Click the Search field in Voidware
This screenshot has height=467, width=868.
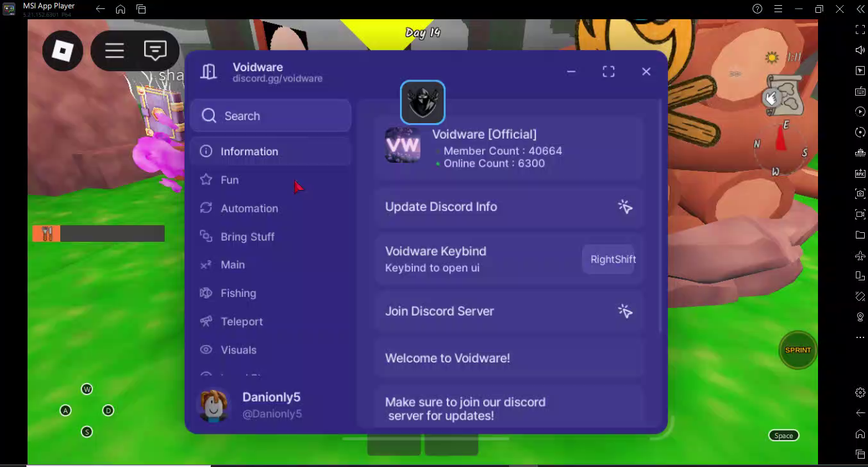tap(271, 116)
